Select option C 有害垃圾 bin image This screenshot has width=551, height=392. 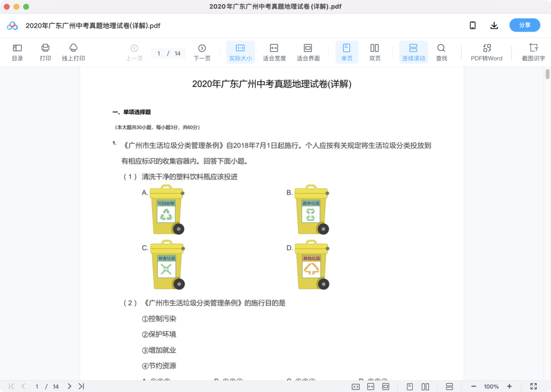[168, 265]
